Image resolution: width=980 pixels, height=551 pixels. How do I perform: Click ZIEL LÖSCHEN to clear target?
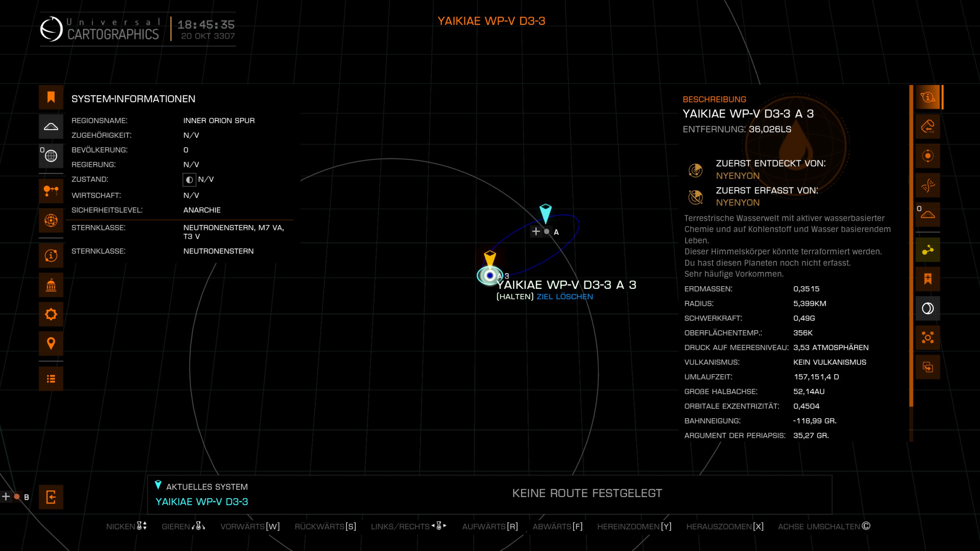[565, 297]
